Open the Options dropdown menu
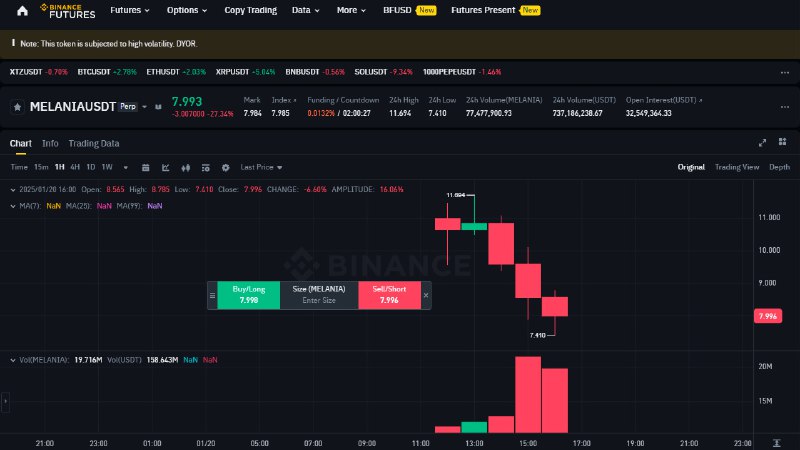 [187, 10]
